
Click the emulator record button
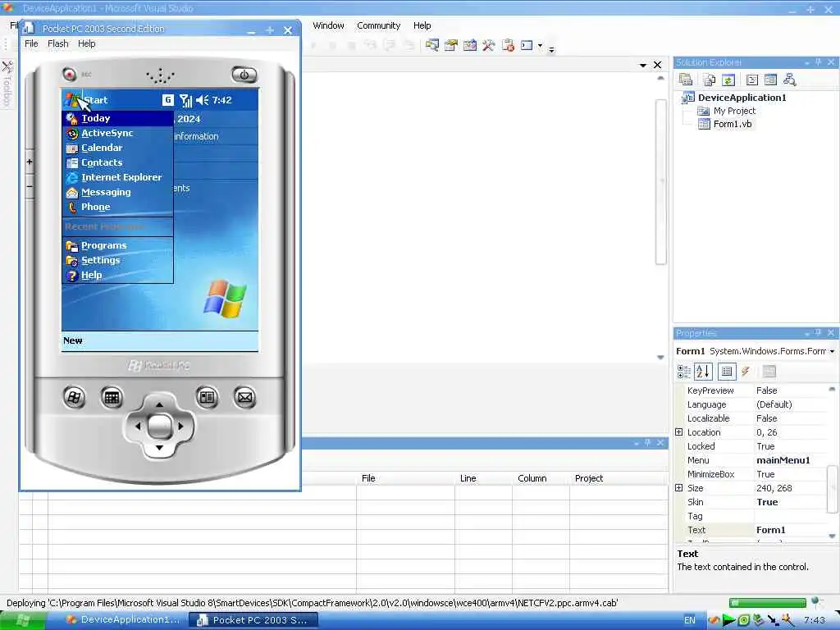(69, 74)
